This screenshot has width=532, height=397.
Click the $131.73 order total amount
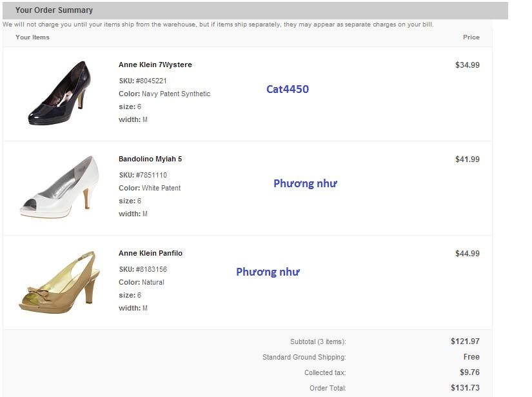point(465,388)
